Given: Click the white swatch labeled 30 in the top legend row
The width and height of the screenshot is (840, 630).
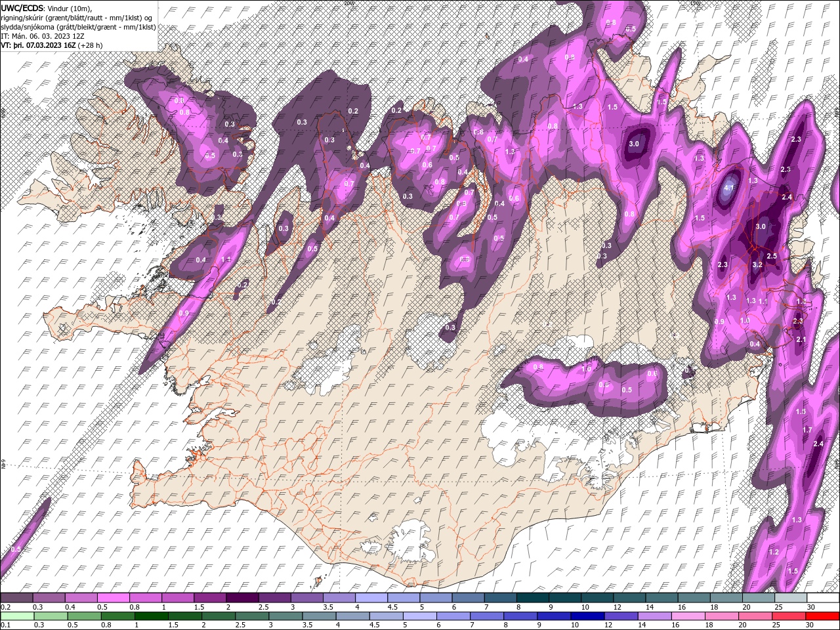Looking at the screenshot, I should (x=822, y=598).
